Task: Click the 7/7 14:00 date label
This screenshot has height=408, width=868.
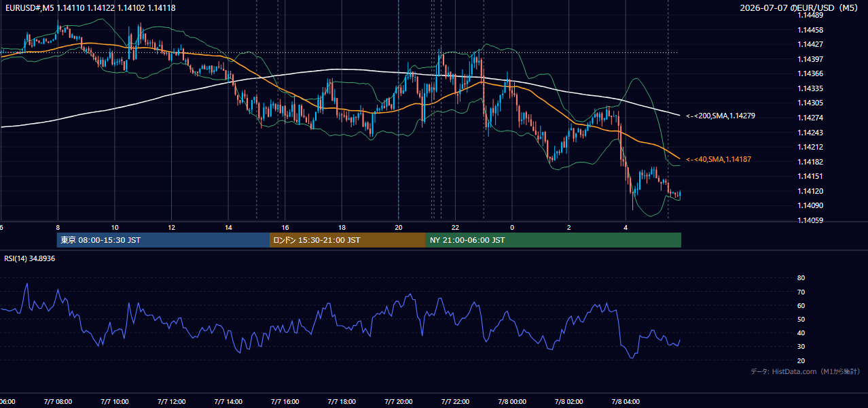Action: pyautogui.click(x=228, y=402)
